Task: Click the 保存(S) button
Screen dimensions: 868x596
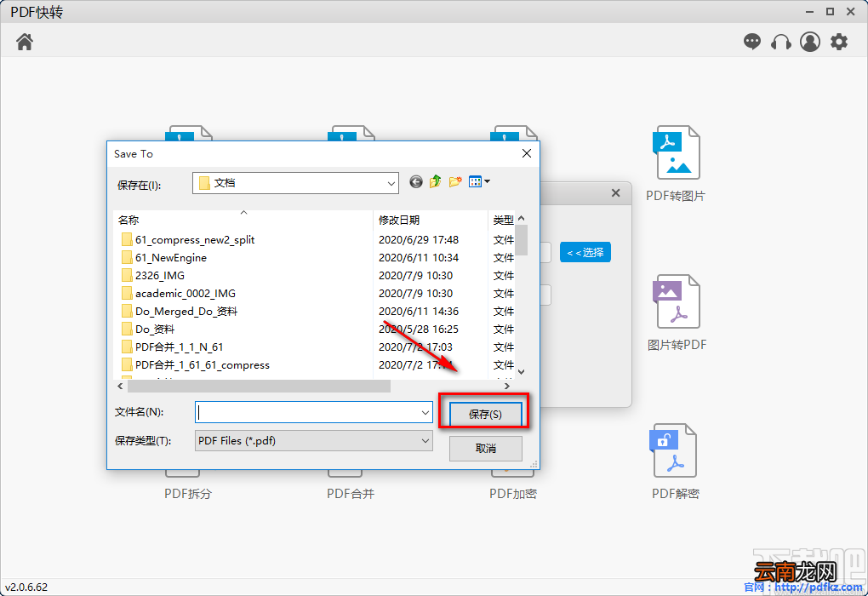Action: pyautogui.click(x=485, y=414)
